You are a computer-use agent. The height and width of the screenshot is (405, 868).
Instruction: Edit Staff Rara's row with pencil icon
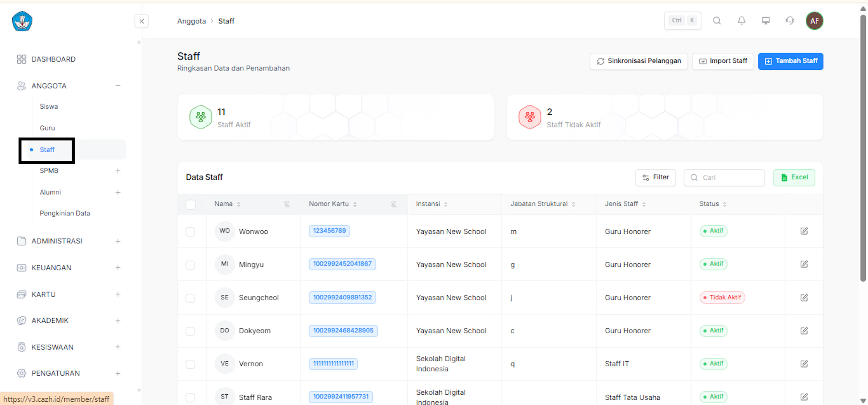point(804,397)
